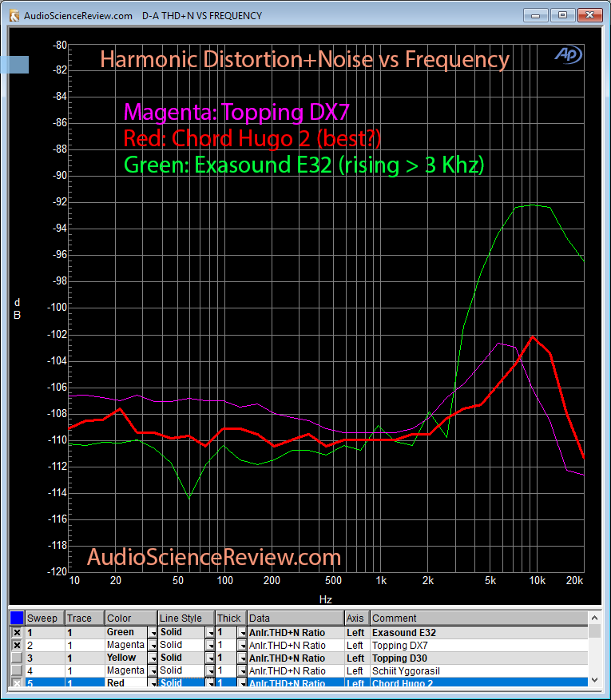Click the Color column header

point(131,618)
